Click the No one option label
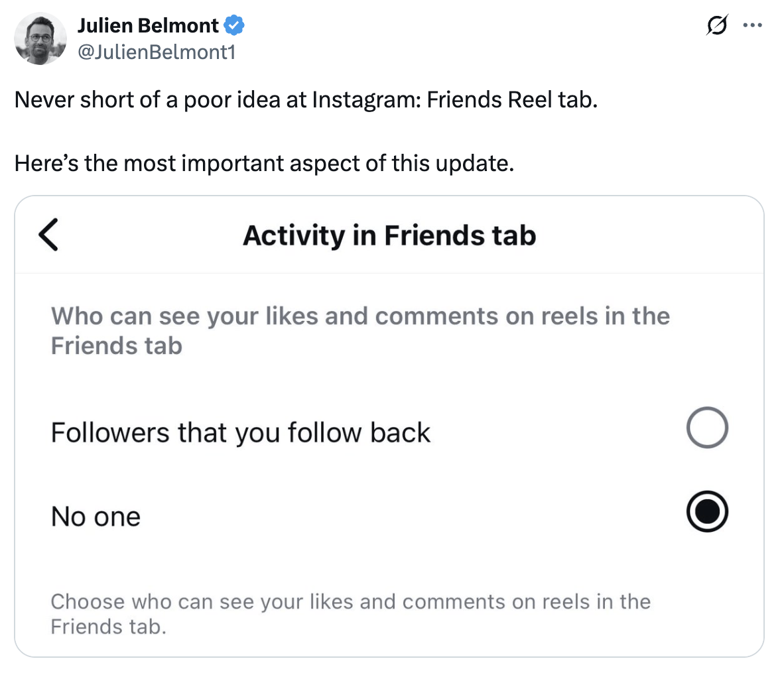 point(96,517)
